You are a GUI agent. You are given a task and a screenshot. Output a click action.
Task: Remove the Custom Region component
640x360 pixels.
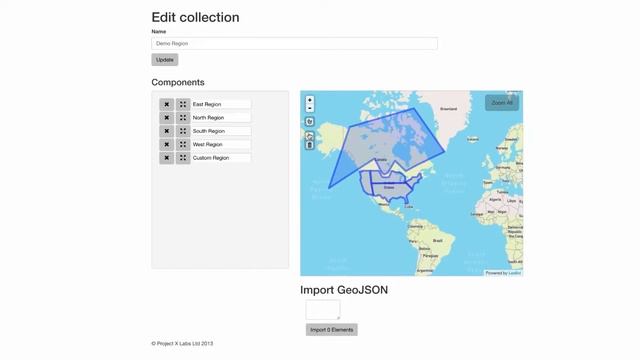pos(167,158)
